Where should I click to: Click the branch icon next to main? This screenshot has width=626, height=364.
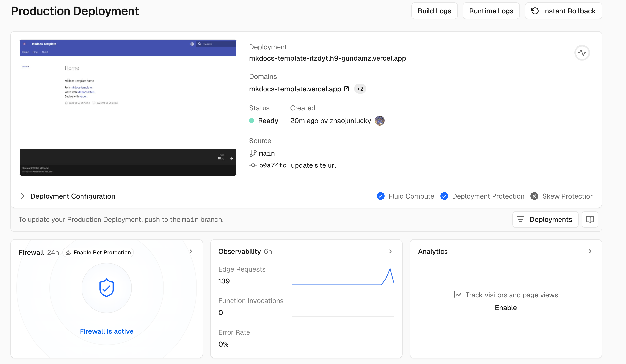click(x=253, y=153)
